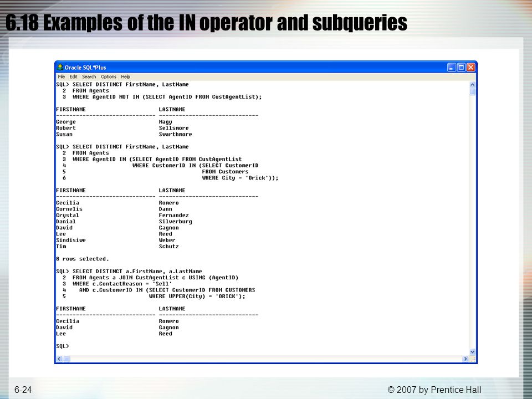Click the last name 'Weber'
The height and width of the screenshot is (399, 532).
[x=167, y=240]
